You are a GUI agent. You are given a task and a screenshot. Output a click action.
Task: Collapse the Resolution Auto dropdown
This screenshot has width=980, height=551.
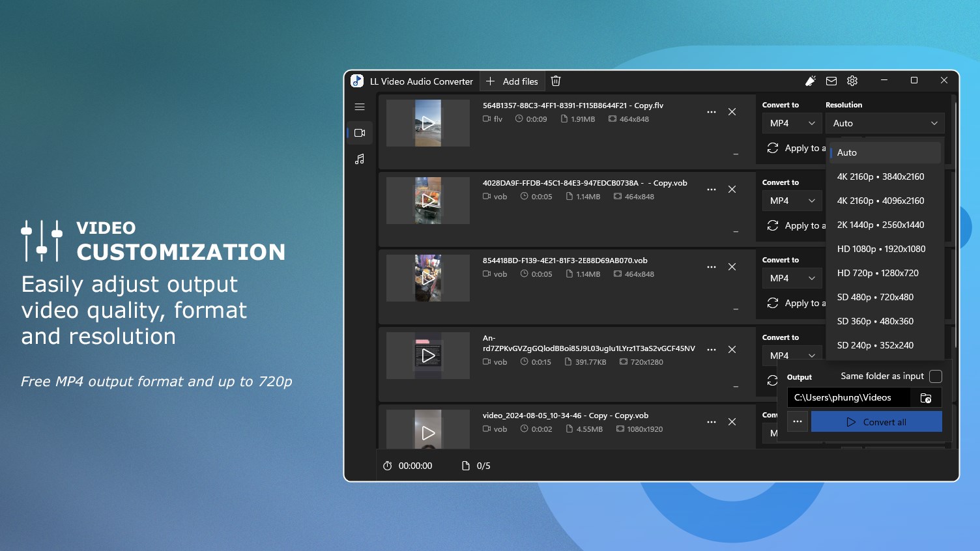[x=885, y=123]
